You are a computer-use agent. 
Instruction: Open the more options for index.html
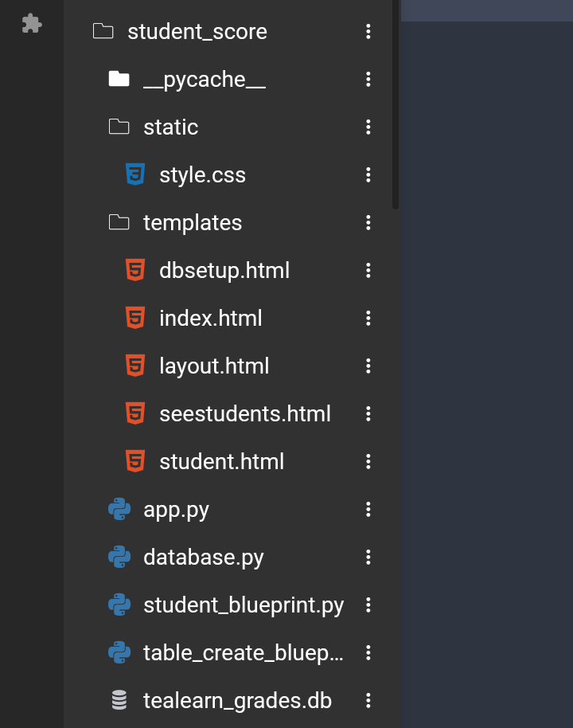(368, 318)
